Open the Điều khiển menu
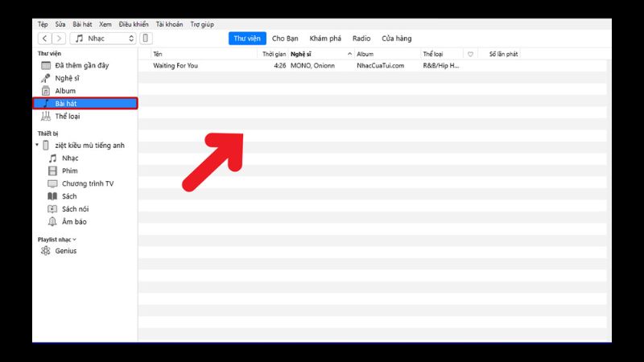The image size is (644, 362). coord(134,25)
